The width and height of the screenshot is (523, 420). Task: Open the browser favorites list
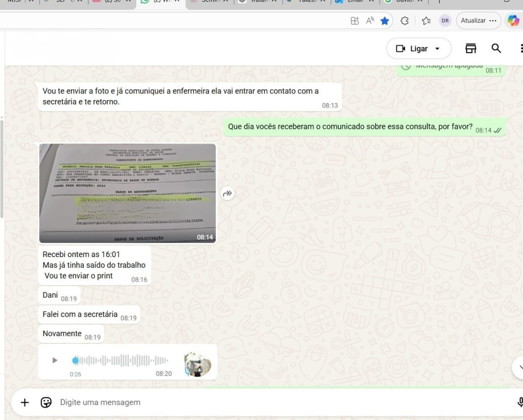tap(426, 21)
